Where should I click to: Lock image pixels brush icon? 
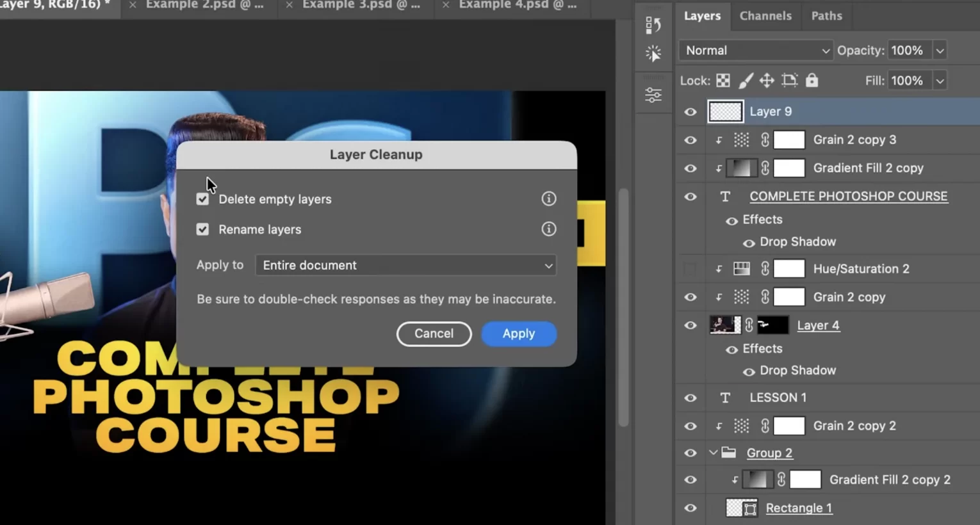746,81
